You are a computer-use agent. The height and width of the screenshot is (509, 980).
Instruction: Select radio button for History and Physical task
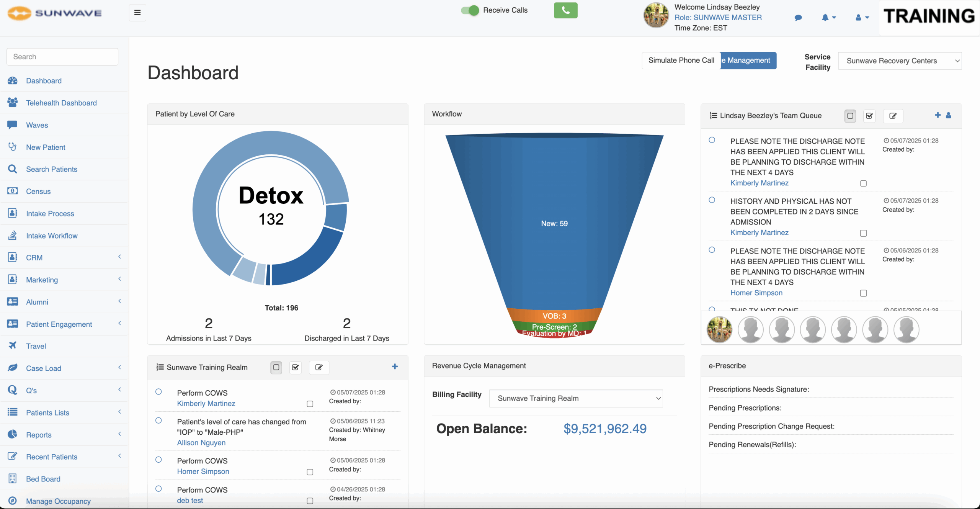712,200
